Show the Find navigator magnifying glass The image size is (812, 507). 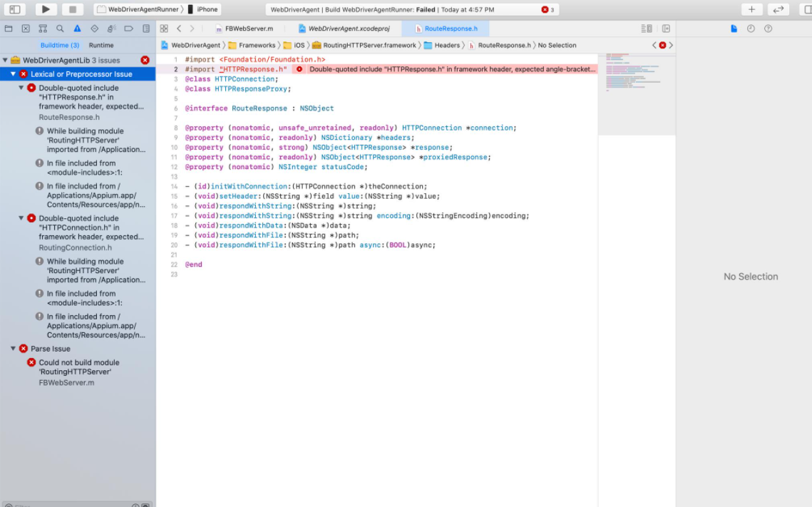(x=60, y=29)
